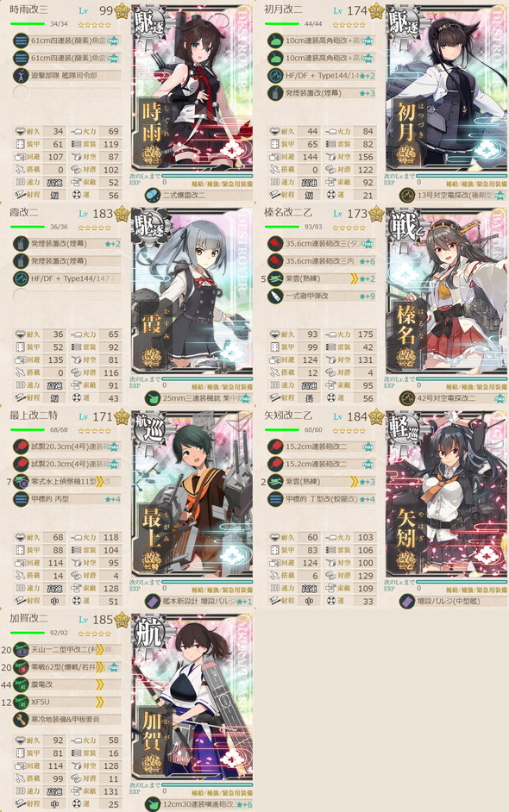Click Yahagi's Kouhyouteki Type D midget sub icon
Screen dimensions: 509x812
click(x=274, y=499)
